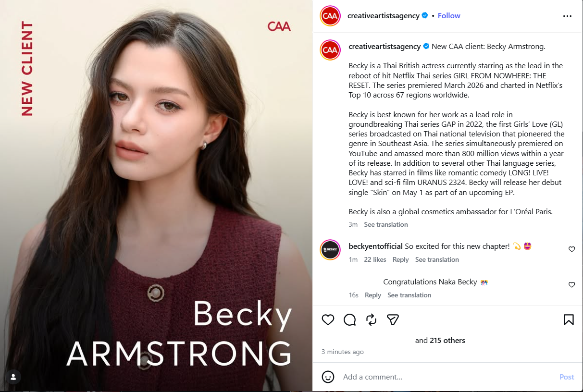Show the 215 others who liked
583x392 pixels.
point(447,341)
